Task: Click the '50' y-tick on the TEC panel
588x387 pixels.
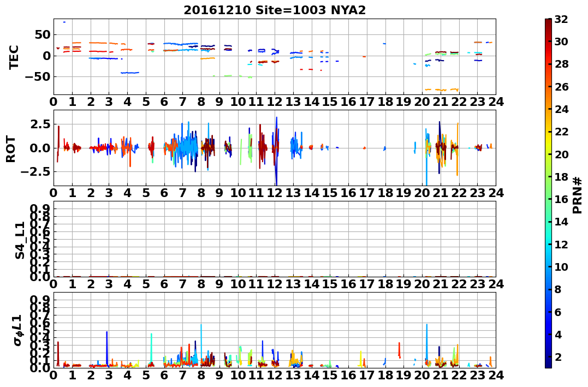Action: pyautogui.click(x=43, y=35)
